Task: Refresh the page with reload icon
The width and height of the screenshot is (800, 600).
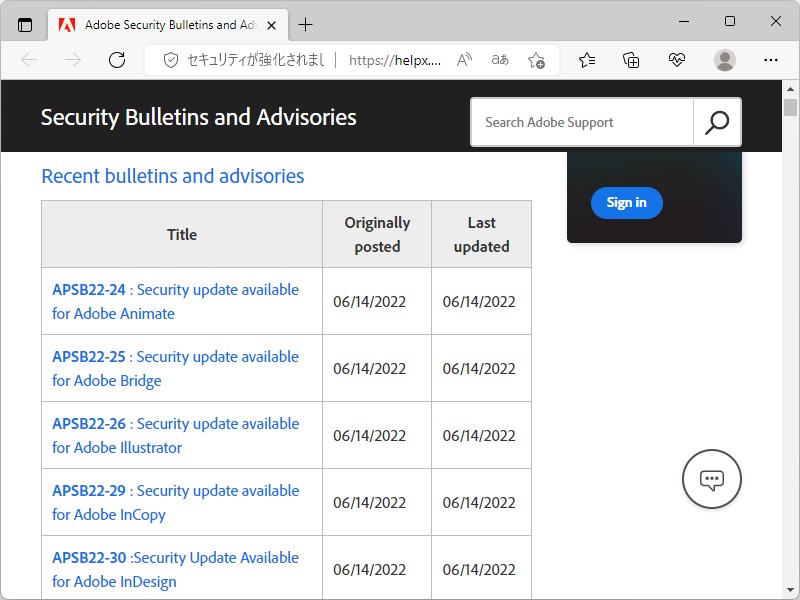Action: pos(117,60)
